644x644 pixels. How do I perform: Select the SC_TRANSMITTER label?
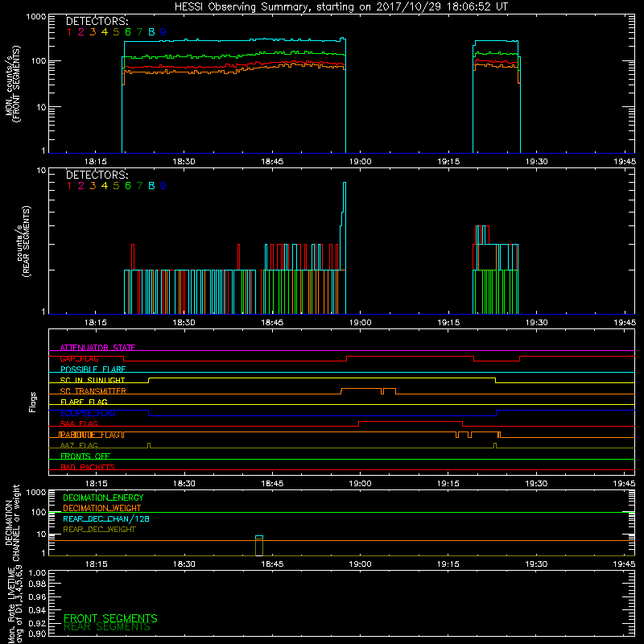(x=93, y=391)
